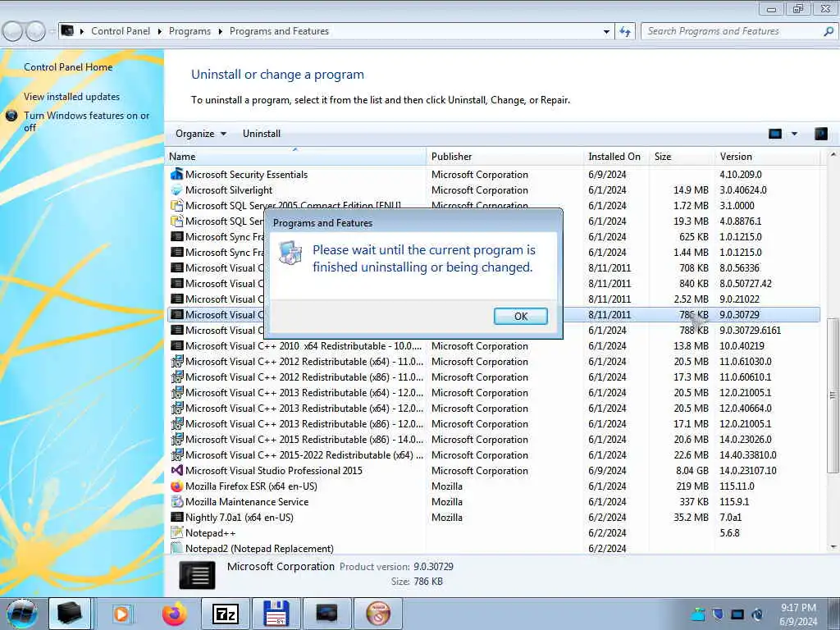This screenshot has height=630, width=840.
Task: Expand arrow after Programs breadcrumb
Action: coord(220,31)
